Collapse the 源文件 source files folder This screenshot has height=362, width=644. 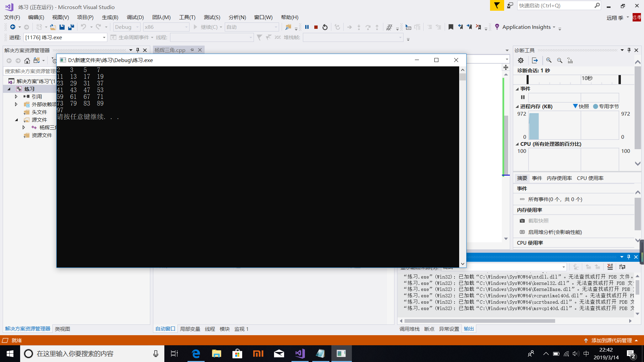16,120
